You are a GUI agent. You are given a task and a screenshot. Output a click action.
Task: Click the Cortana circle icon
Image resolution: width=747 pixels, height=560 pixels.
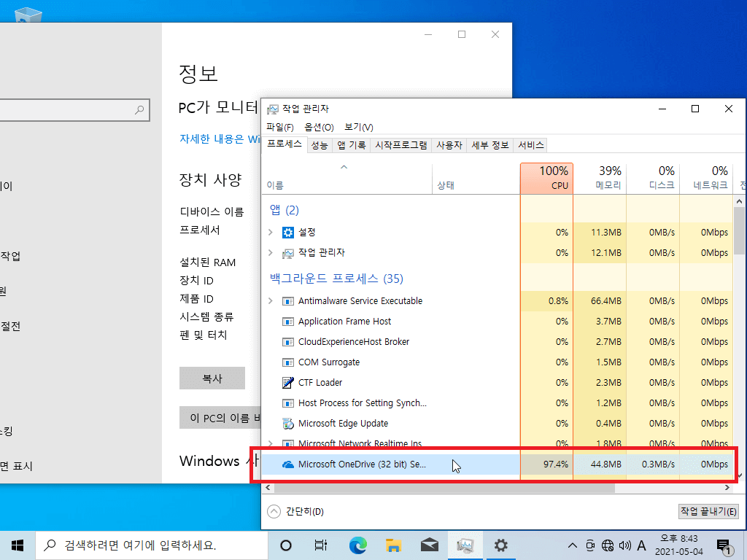(286, 545)
